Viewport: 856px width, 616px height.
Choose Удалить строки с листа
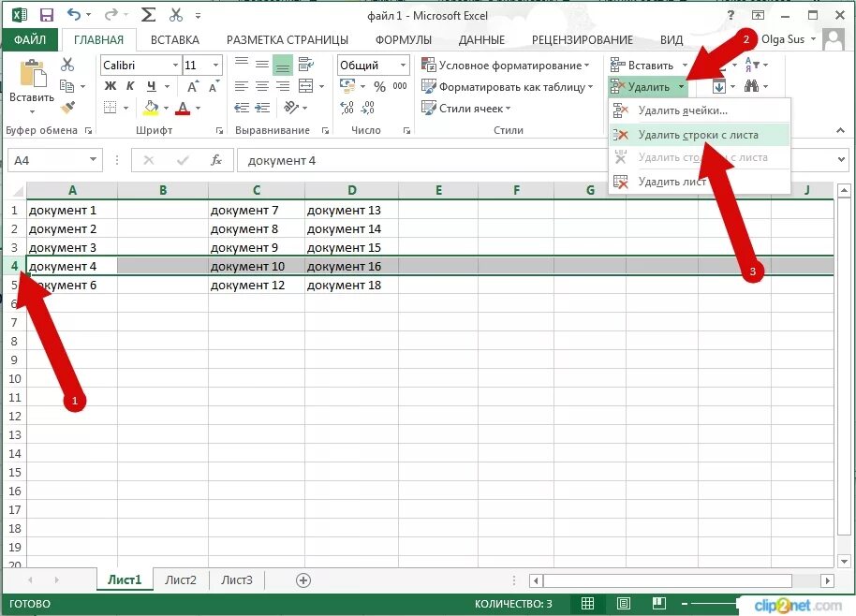(699, 135)
